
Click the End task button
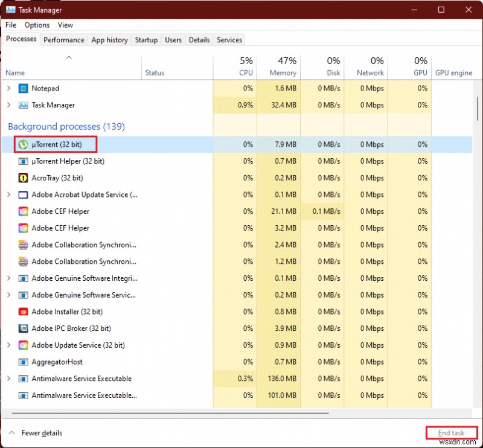click(x=451, y=433)
